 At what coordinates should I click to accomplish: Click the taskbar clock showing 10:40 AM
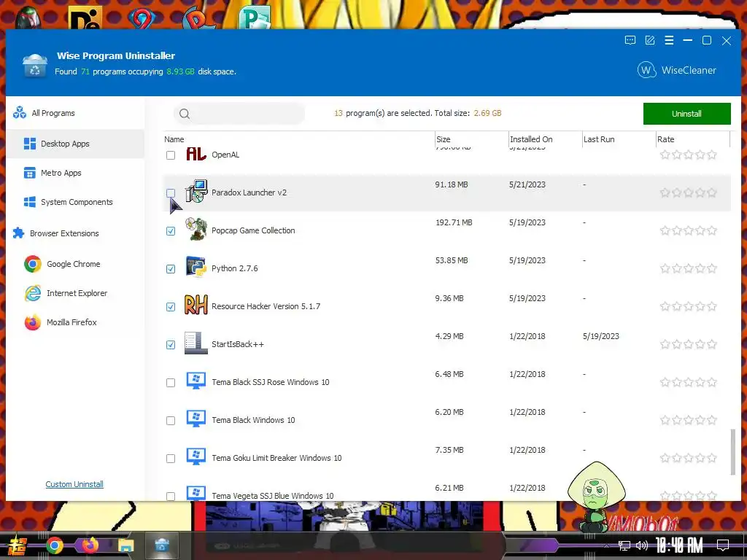(x=679, y=545)
